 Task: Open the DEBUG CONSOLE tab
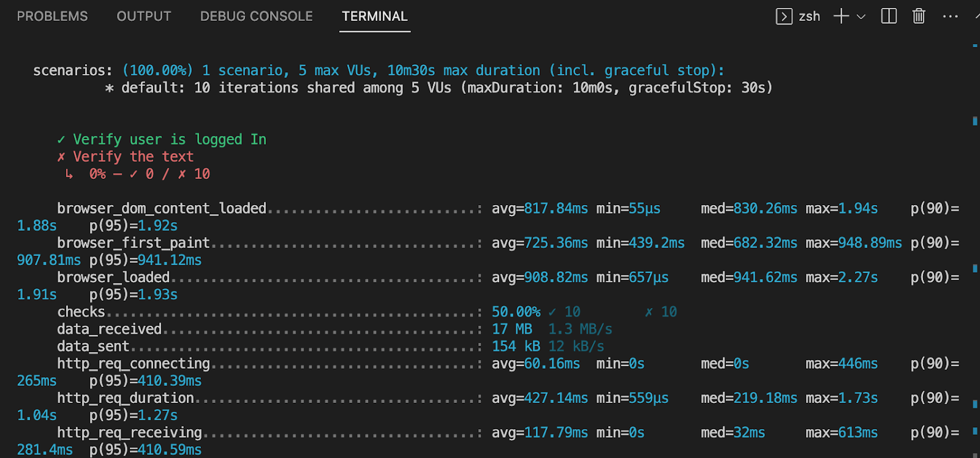[256, 17]
